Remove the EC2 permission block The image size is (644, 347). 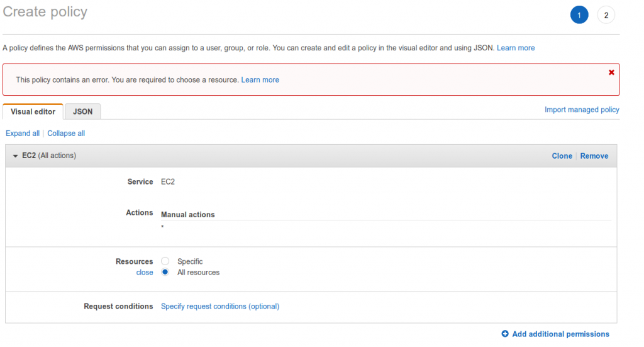[x=594, y=156]
